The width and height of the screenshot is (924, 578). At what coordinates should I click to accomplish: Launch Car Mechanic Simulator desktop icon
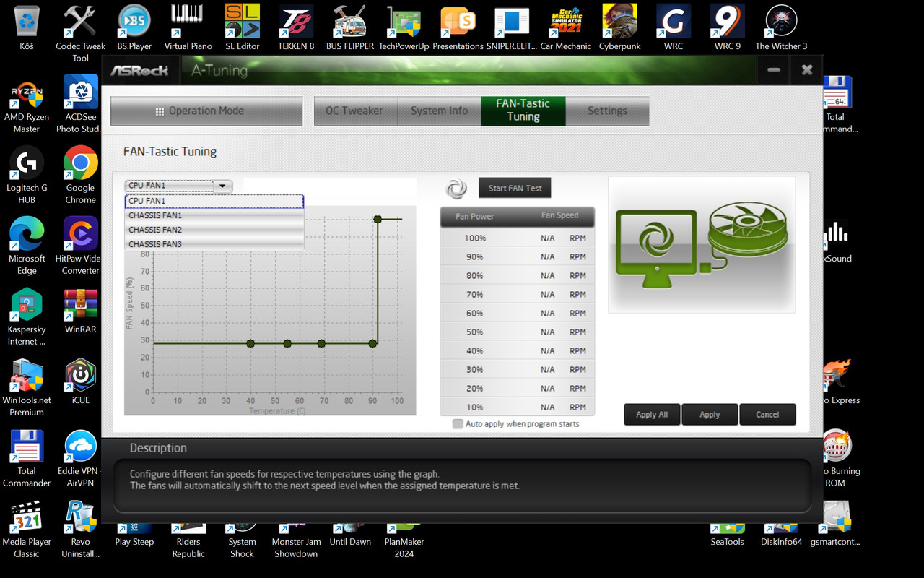tap(566, 27)
